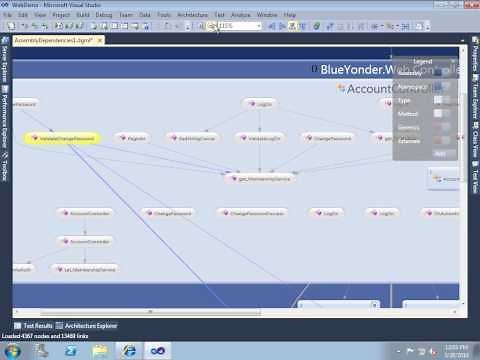Click the New Project toolbar icon
The image size is (480, 360).
point(11,26)
